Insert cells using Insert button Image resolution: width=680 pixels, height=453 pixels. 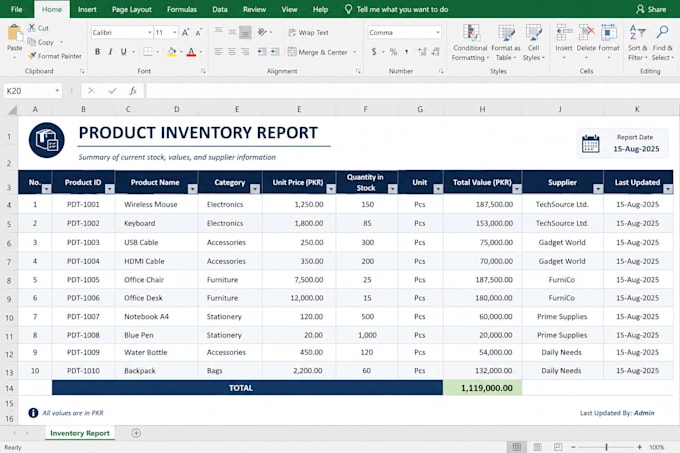tap(564, 42)
